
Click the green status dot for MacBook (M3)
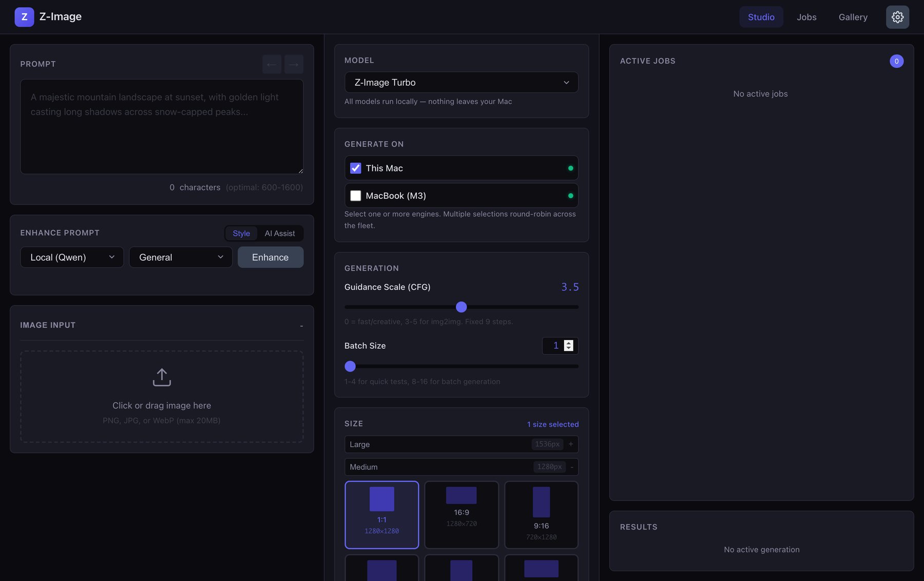pyautogui.click(x=570, y=196)
